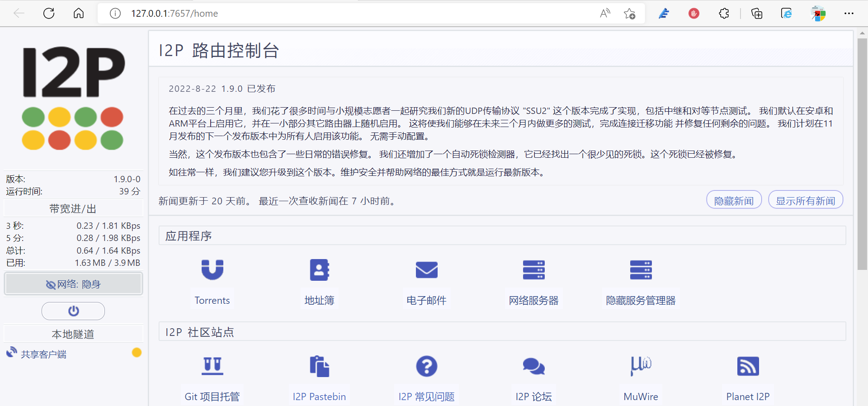Screen dimensions: 868x406
Task: Open the Planet I2P RSS icon
Action: [x=748, y=366]
